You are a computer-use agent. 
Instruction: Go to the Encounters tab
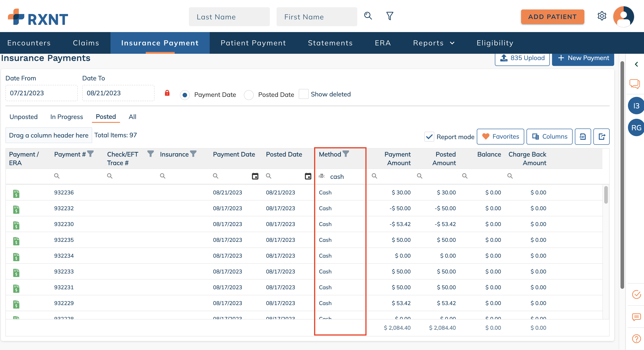pos(29,43)
